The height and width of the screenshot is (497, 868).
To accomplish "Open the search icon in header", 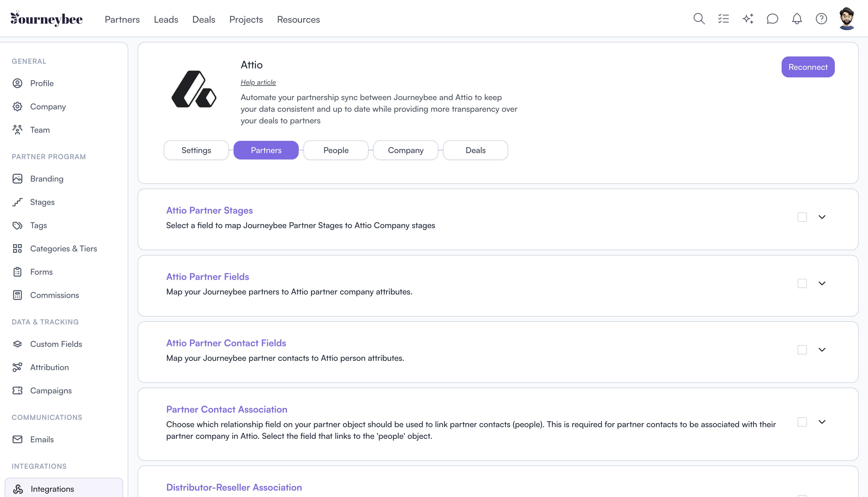I will tap(699, 19).
